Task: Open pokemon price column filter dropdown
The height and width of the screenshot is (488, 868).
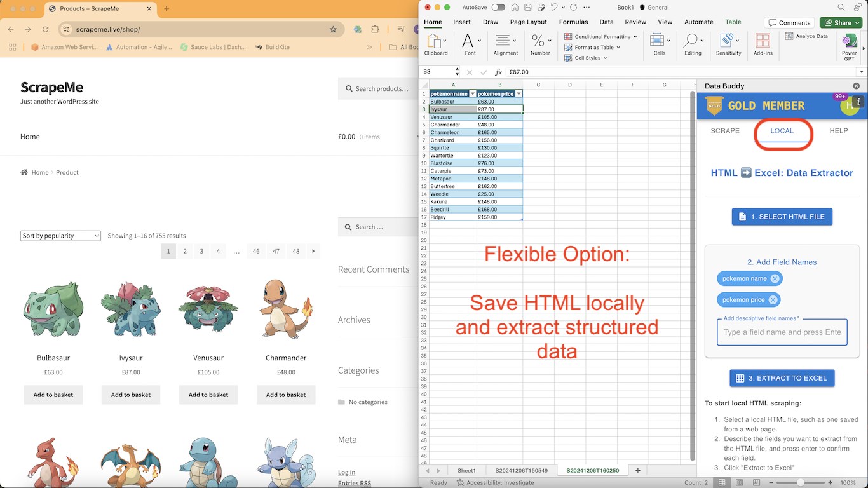Action: click(x=519, y=93)
